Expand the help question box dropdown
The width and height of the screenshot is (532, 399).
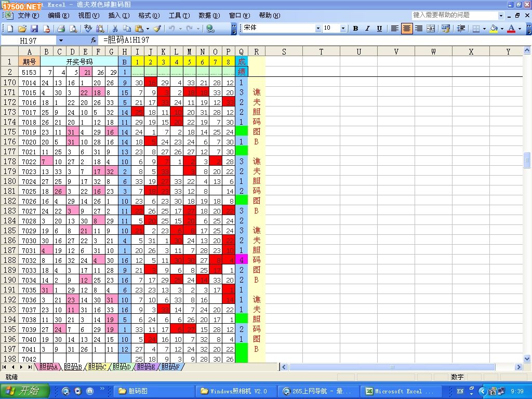tap(501, 15)
